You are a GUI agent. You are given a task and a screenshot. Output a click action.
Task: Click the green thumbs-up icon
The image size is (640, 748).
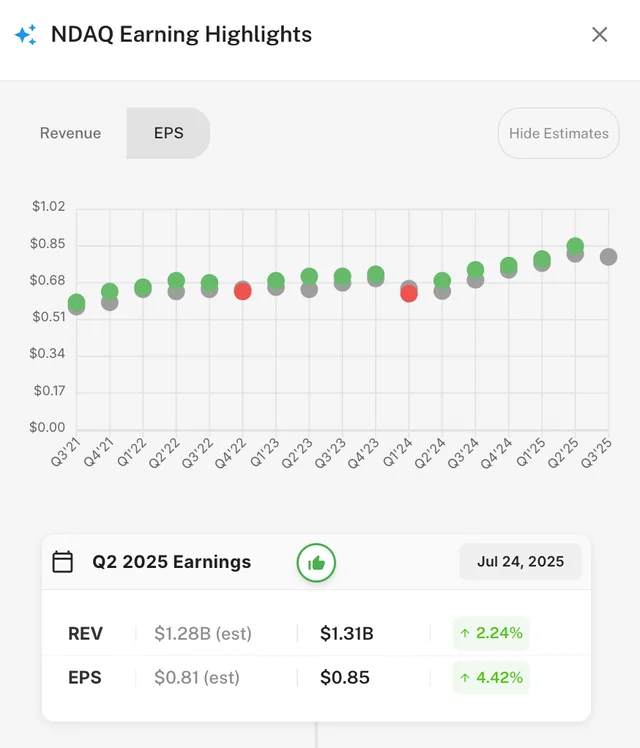coord(316,563)
